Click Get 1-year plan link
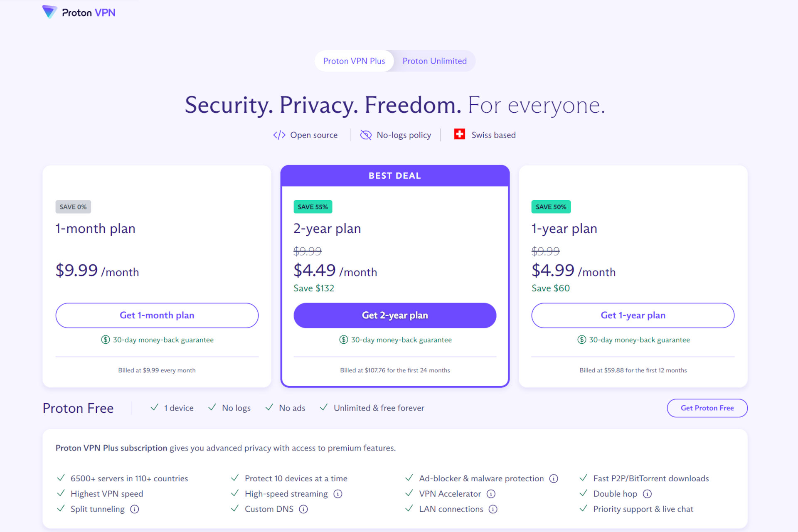Viewport: 798px width, 532px height. (632, 315)
